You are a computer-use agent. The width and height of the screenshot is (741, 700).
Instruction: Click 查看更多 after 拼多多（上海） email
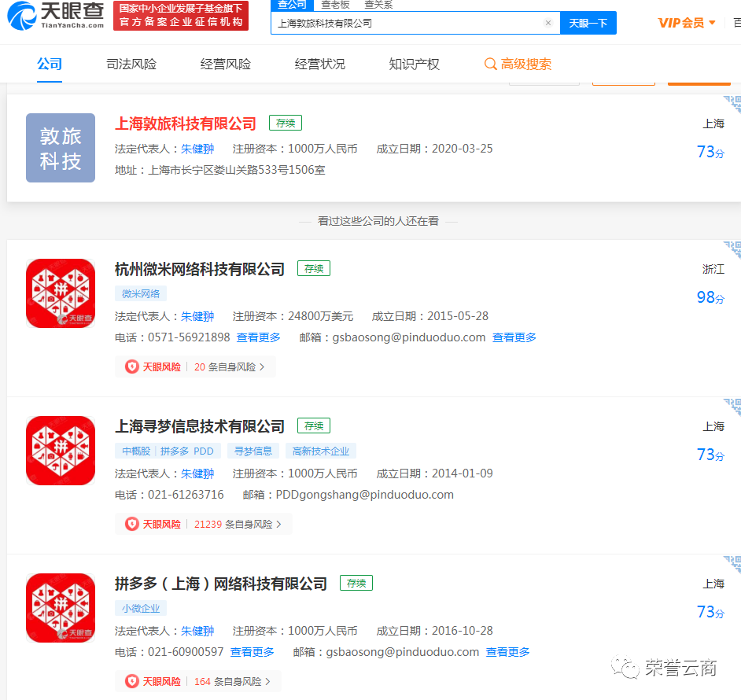click(508, 652)
